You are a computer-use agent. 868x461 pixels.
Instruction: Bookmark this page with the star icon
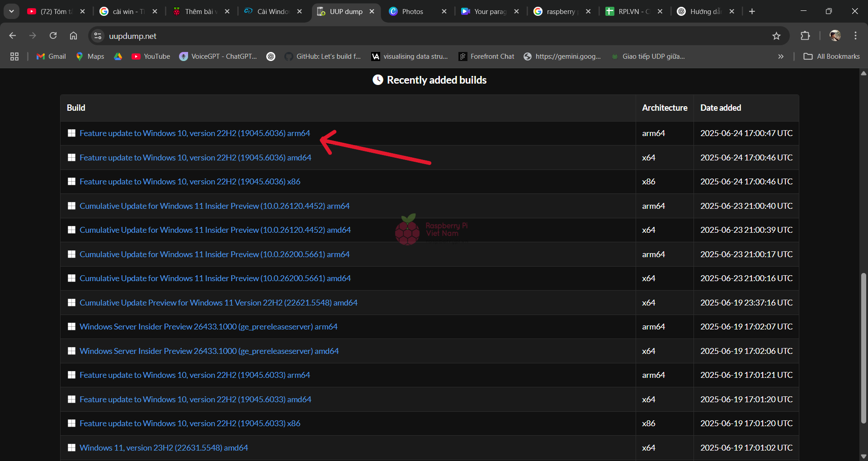click(x=776, y=36)
